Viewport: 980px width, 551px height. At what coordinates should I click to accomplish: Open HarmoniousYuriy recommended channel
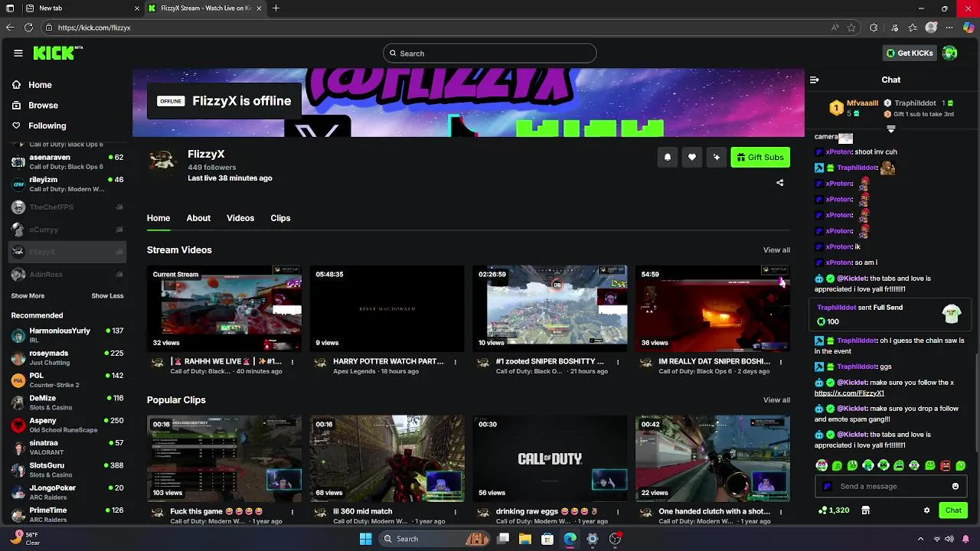pyautogui.click(x=67, y=335)
